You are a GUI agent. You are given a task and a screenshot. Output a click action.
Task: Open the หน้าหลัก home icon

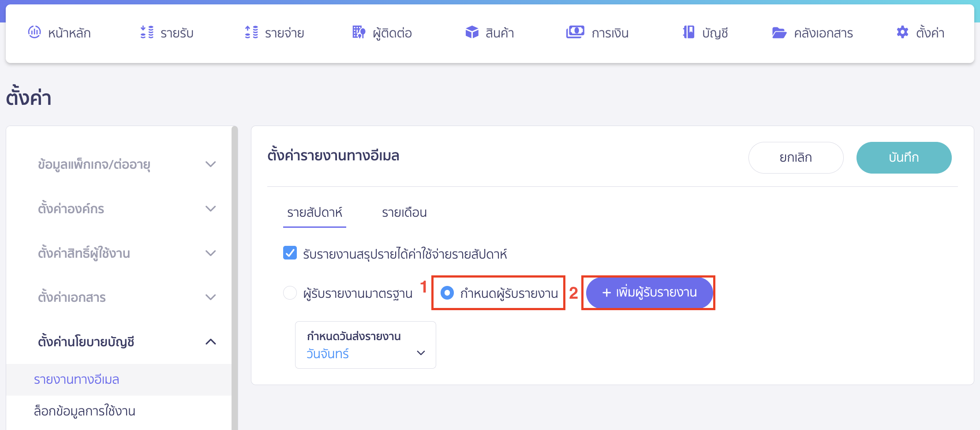pos(34,32)
